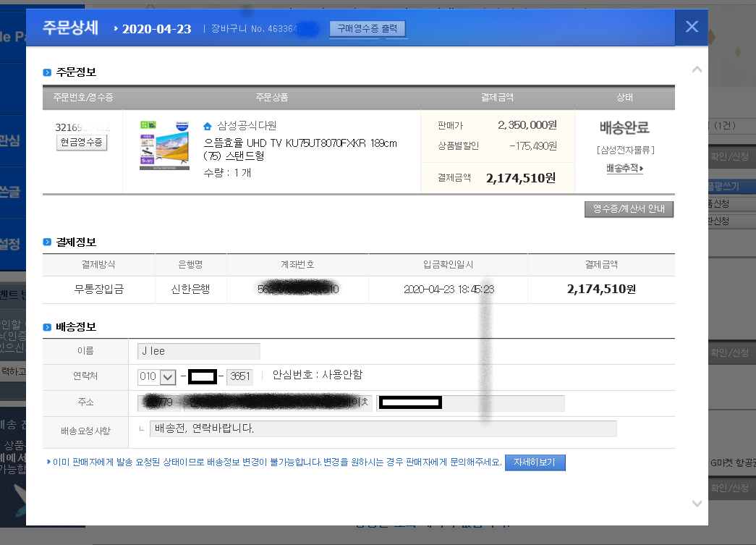
Task: Select the 안심번호 : 사용안함 text
Action: click(318, 375)
